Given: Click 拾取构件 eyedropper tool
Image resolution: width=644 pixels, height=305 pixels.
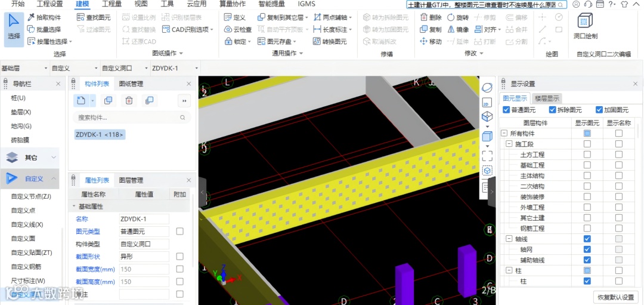Looking at the screenshot, I should click(x=44, y=17).
